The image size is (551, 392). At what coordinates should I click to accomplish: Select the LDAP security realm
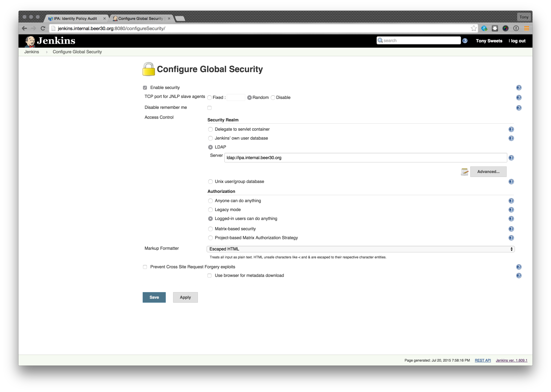coord(210,147)
